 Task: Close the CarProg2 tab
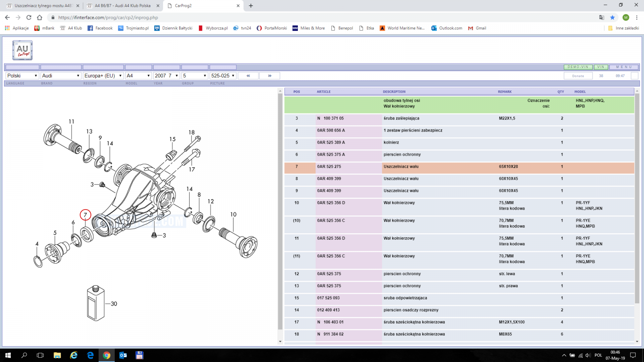click(238, 6)
